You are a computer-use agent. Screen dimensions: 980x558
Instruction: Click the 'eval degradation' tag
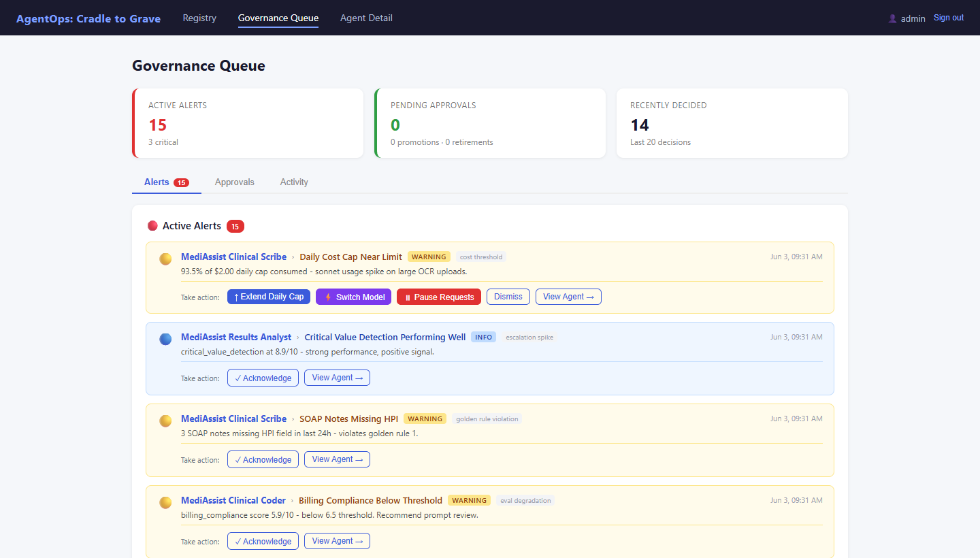[x=525, y=501]
